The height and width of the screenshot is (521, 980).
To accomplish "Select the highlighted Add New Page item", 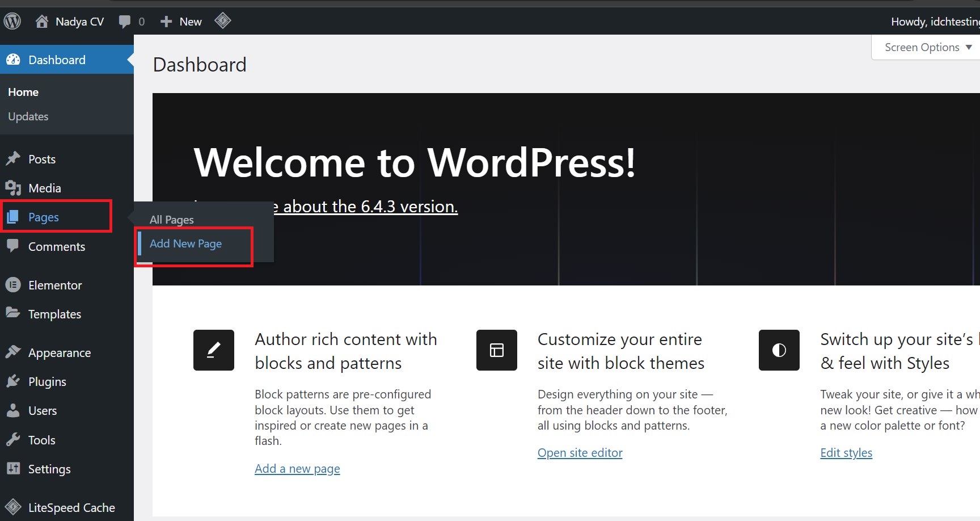I will [x=185, y=243].
